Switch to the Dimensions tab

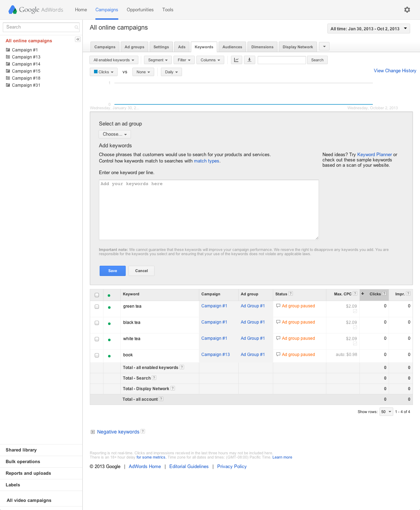tap(262, 47)
